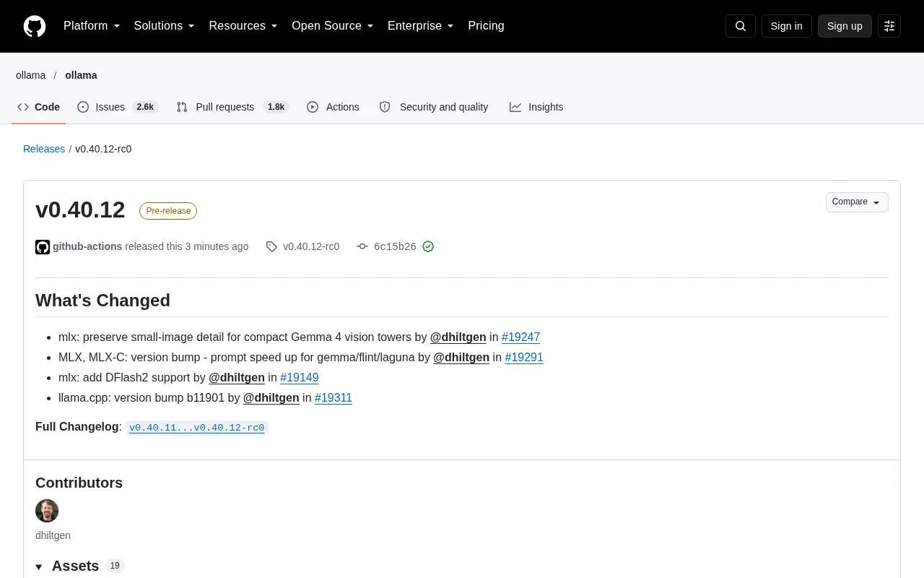The image size is (924, 578).
Task: Open pull request #19311
Action: pyautogui.click(x=334, y=397)
